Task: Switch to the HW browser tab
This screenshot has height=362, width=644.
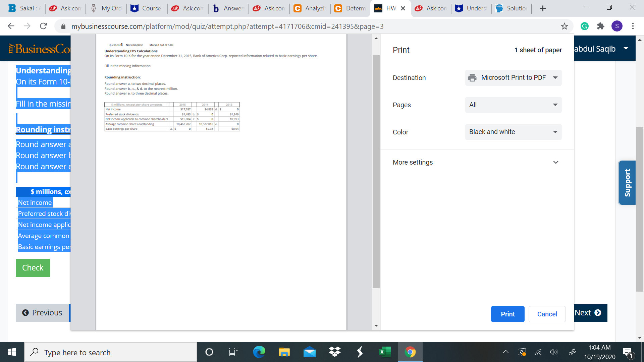Action: pyautogui.click(x=390, y=8)
